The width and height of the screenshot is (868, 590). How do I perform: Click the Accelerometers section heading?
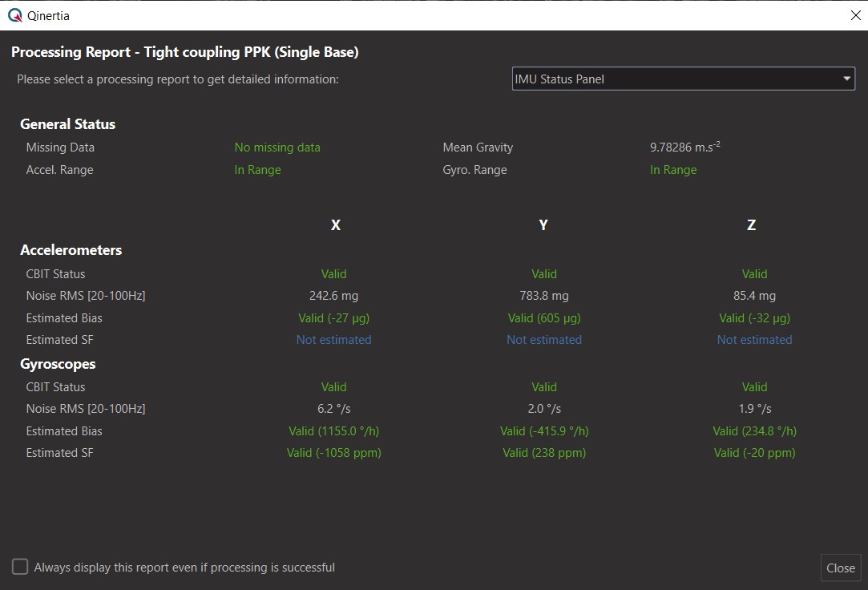pyautogui.click(x=71, y=250)
